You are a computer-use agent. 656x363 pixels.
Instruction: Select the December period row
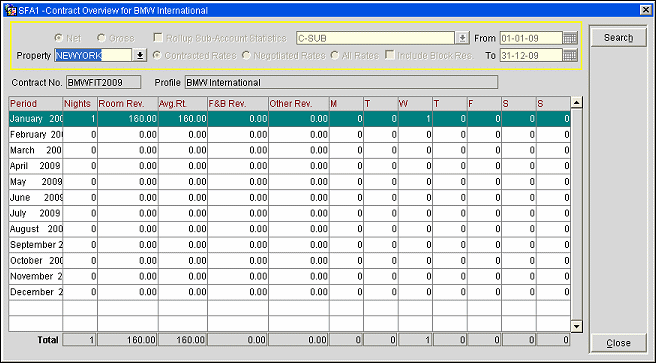[289, 292]
